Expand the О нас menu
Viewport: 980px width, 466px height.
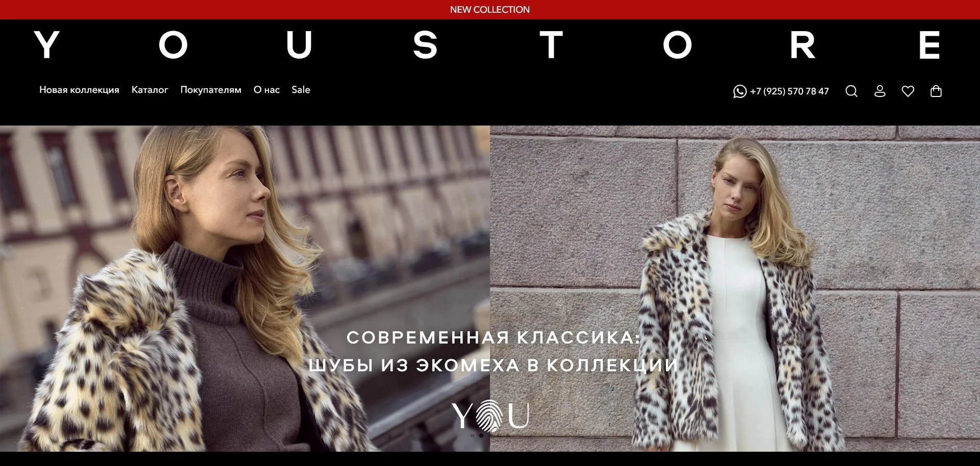(266, 90)
